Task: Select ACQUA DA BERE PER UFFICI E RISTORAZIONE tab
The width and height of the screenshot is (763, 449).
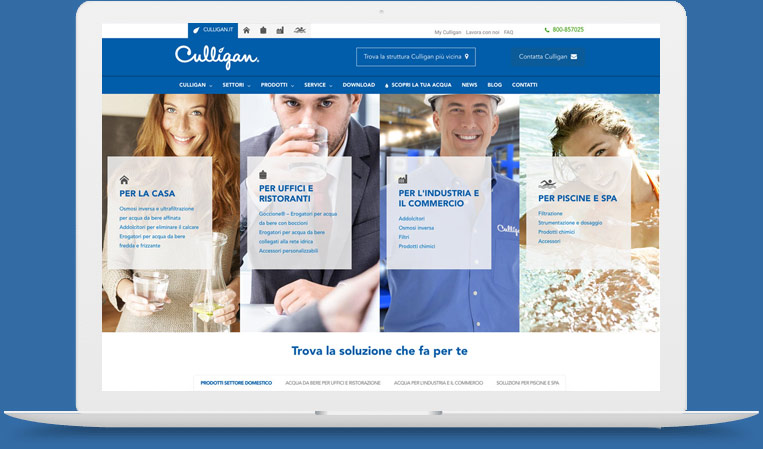Action: tap(333, 383)
